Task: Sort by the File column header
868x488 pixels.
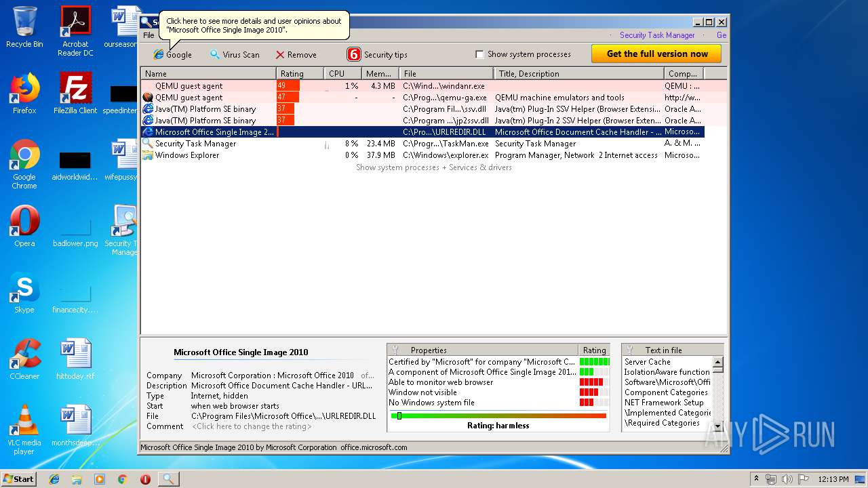Action: click(446, 73)
